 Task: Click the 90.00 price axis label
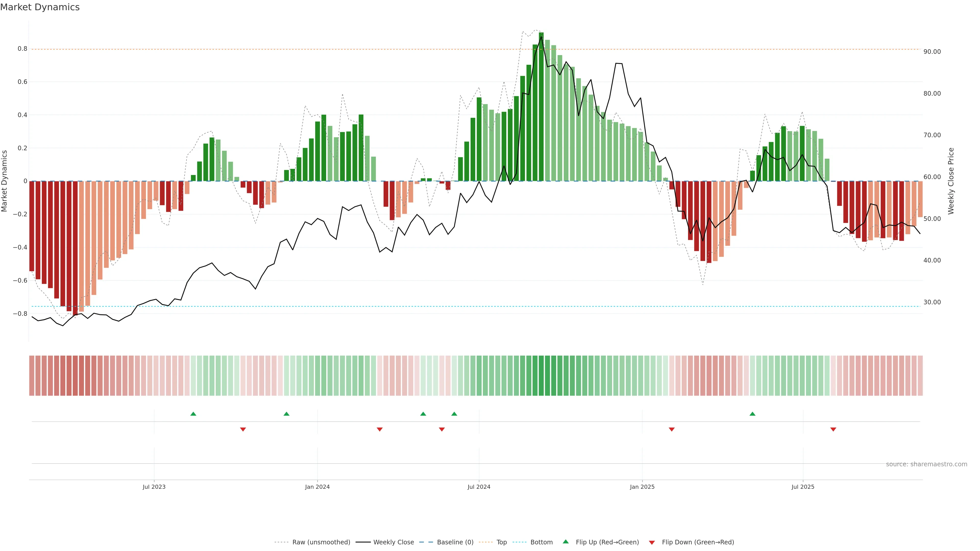point(932,52)
